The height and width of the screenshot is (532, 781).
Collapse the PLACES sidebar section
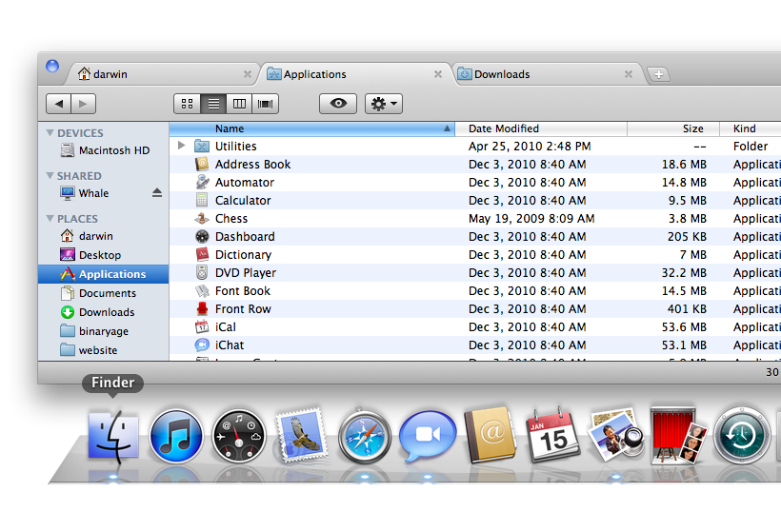[x=50, y=219]
